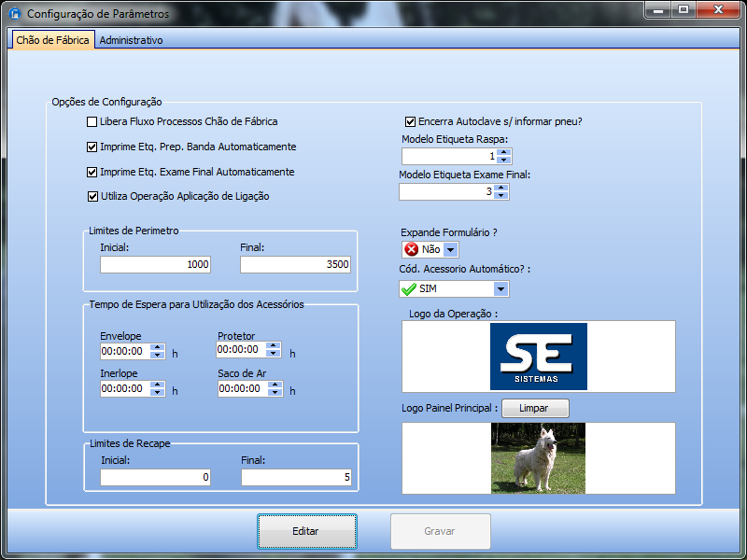Click the app icon in title bar
This screenshot has width=747, height=560.
15,14
